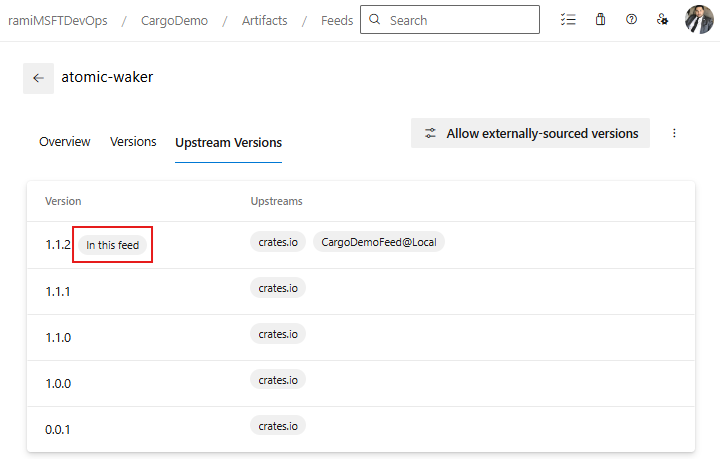This screenshot has width=720, height=459.
Task: Open the user settings icon
Action: 662,19
